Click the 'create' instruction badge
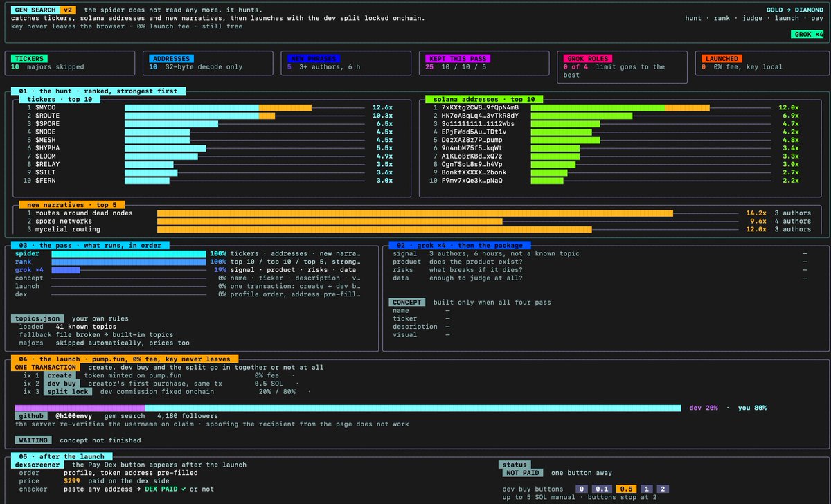 coord(60,375)
